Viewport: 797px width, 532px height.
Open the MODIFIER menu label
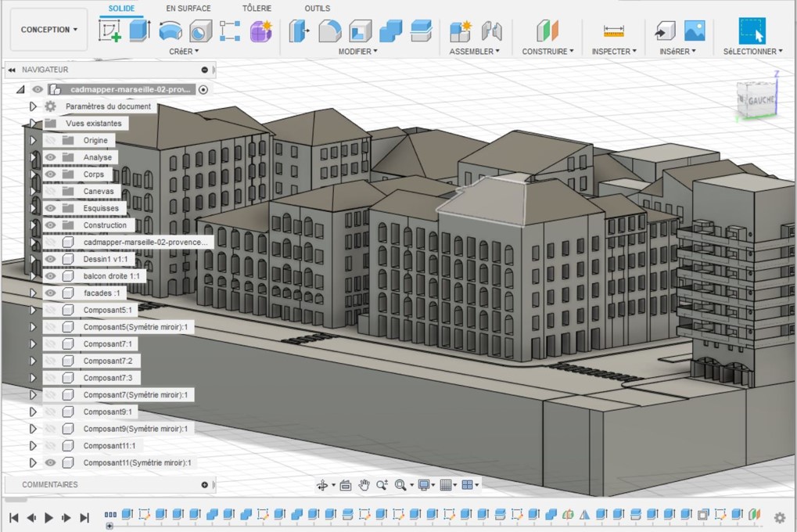pyautogui.click(x=357, y=52)
